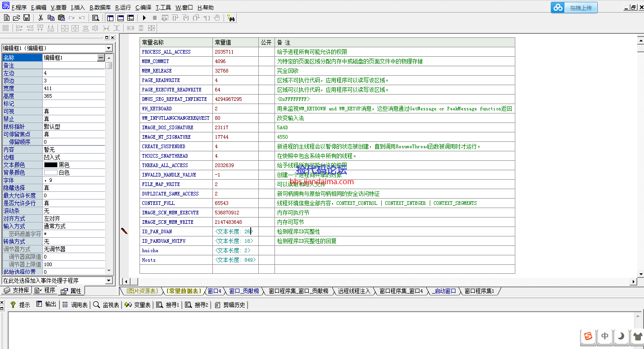Paste using the clipboard toolbar icon
Image resolution: width=644 pixels, height=349 pixels.
click(x=61, y=18)
